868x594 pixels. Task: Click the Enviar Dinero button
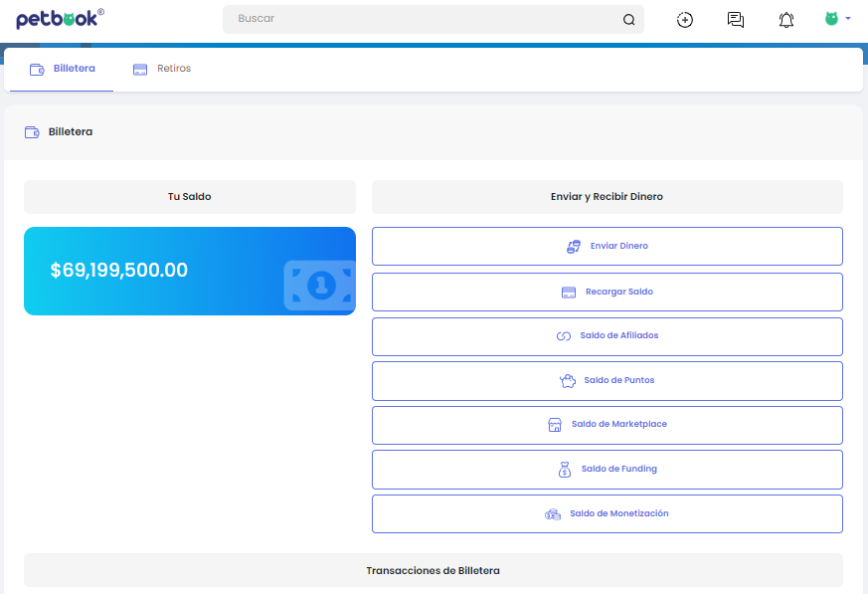[607, 246]
